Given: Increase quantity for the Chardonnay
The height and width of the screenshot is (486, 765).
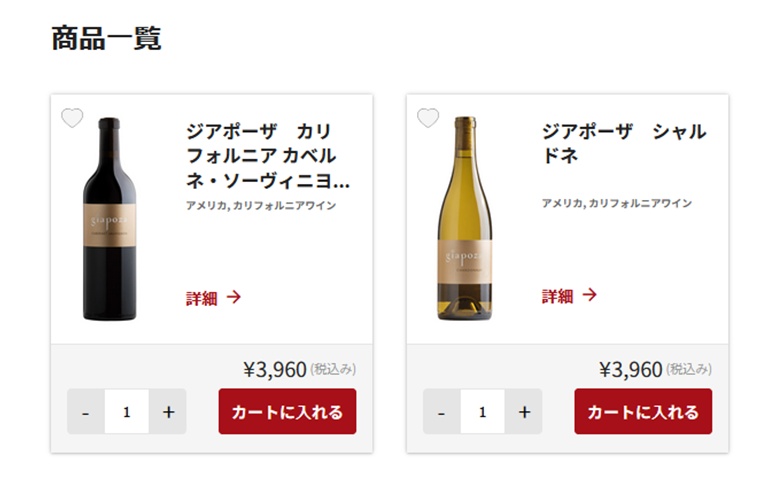Looking at the screenshot, I should 524,412.
